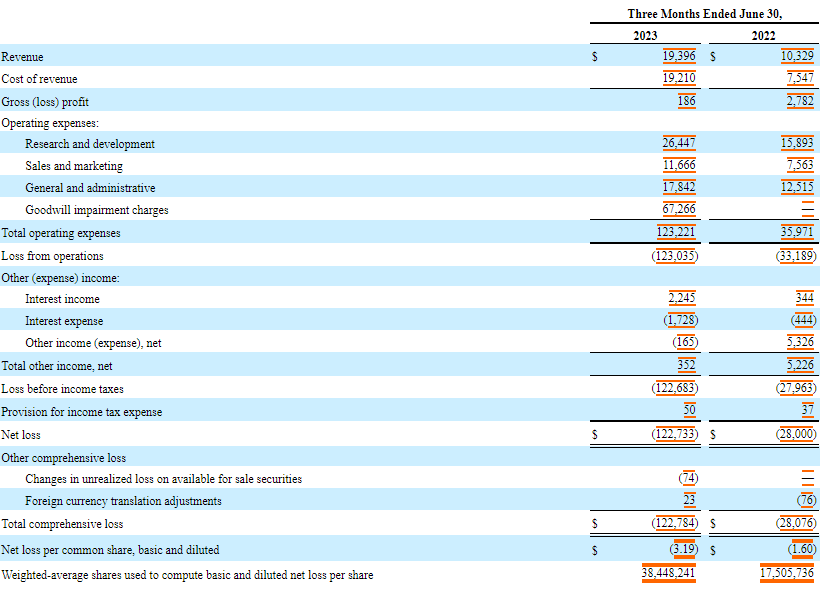820x592 pixels.
Task: Open the Goodwill impairment charges value 67,266
Action: pyautogui.click(x=679, y=209)
